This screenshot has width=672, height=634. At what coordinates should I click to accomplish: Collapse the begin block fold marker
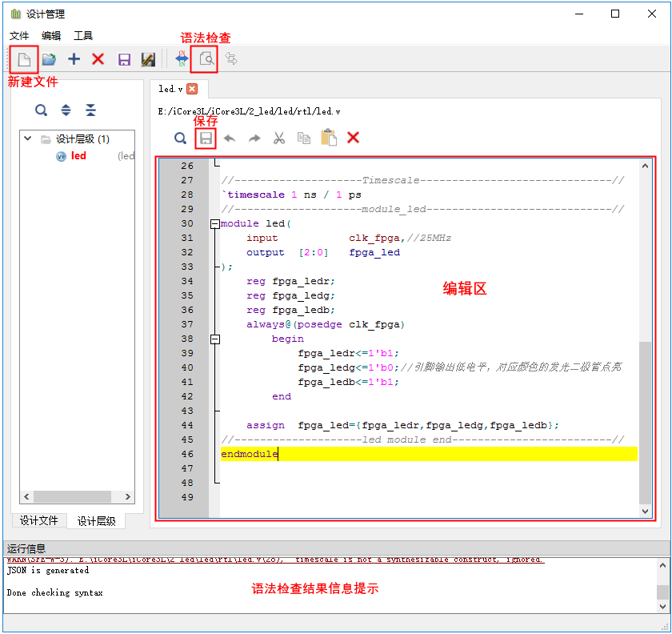pyautogui.click(x=214, y=339)
